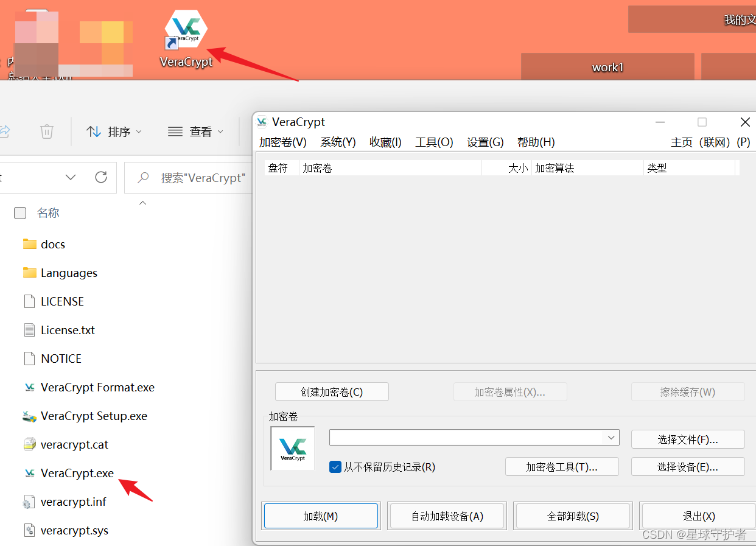
Task: Select the file name License.txt
Action: [x=68, y=330]
